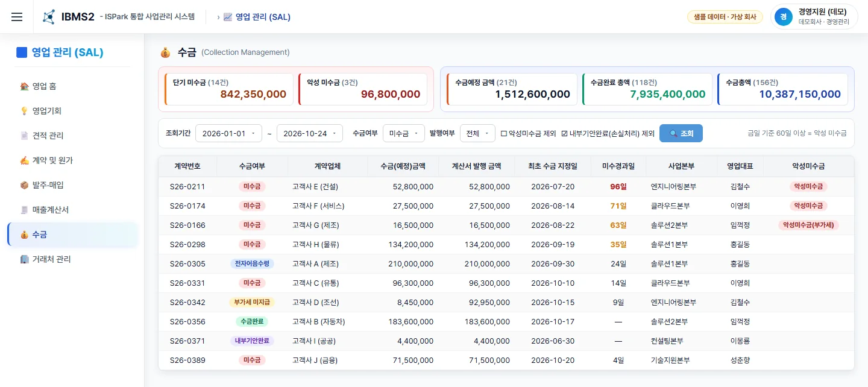868x387 pixels.
Task: Open the start date 2026-01-01 dropdown
Action: pos(228,133)
